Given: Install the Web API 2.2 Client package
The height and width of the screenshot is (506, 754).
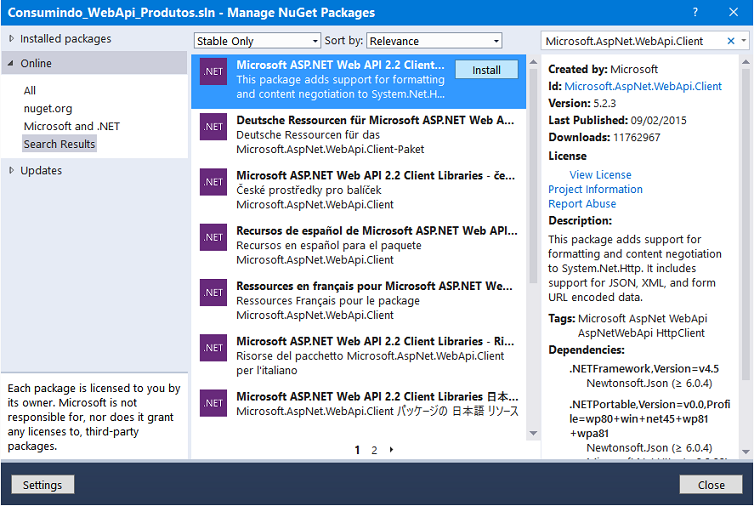Looking at the screenshot, I should pyautogui.click(x=486, y=70).
